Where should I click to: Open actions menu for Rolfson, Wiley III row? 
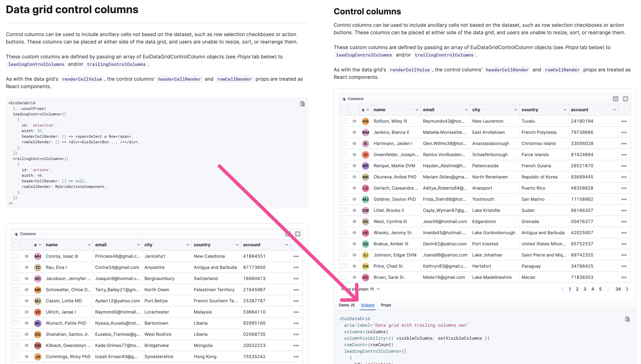(x=624, y=121)
